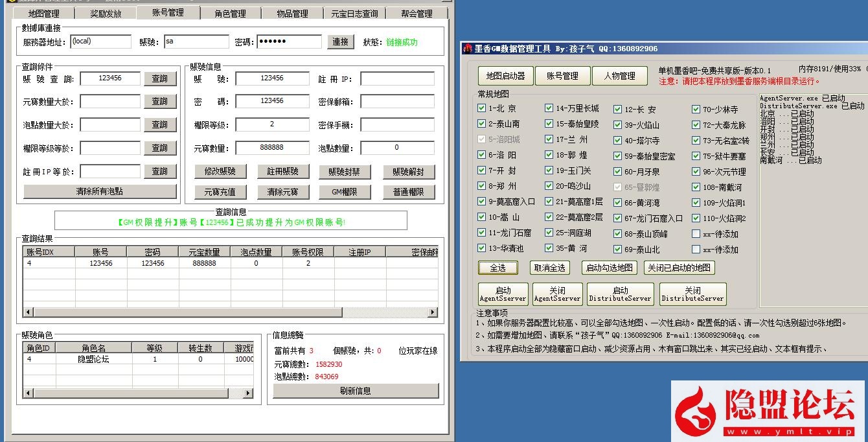868x442 pixels.
Task: Focus the database 賬號 field containing sa
Action: point(196,41)
